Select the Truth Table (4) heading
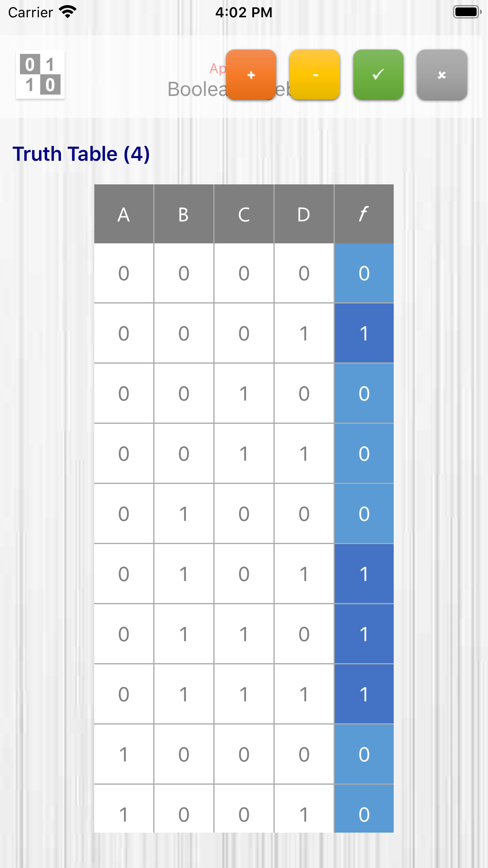Viewport: 488px width, 868px height. point(81,154)
